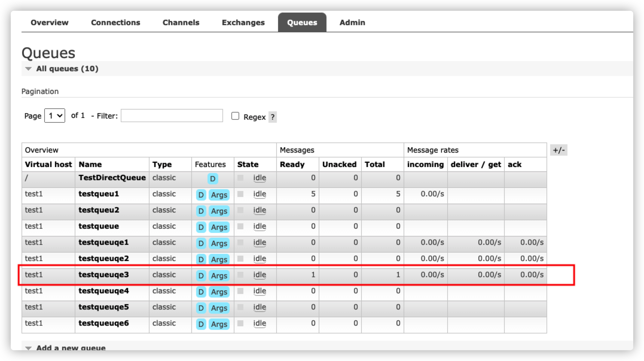This screenshot has width=644, height=361.
Task: Click Args badge on testqueuqe6 row
Action: pyautogui.click(x=219, y=324)
